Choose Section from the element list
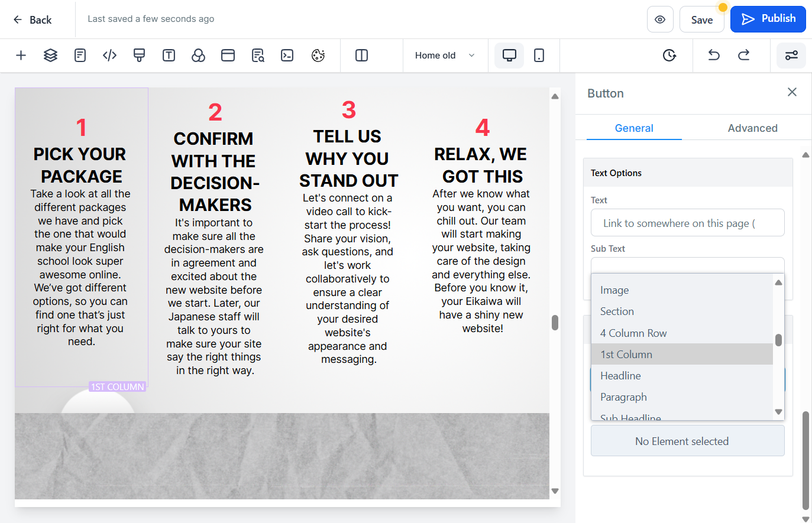Screen dimensions: 812x523 (682, 311)
